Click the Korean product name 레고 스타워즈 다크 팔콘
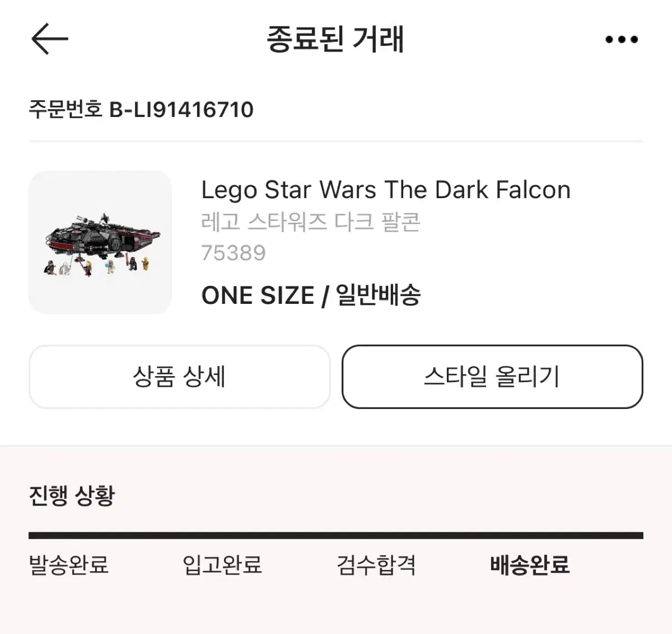The width and height of the screenshot is (672, 634). [311, 222]
